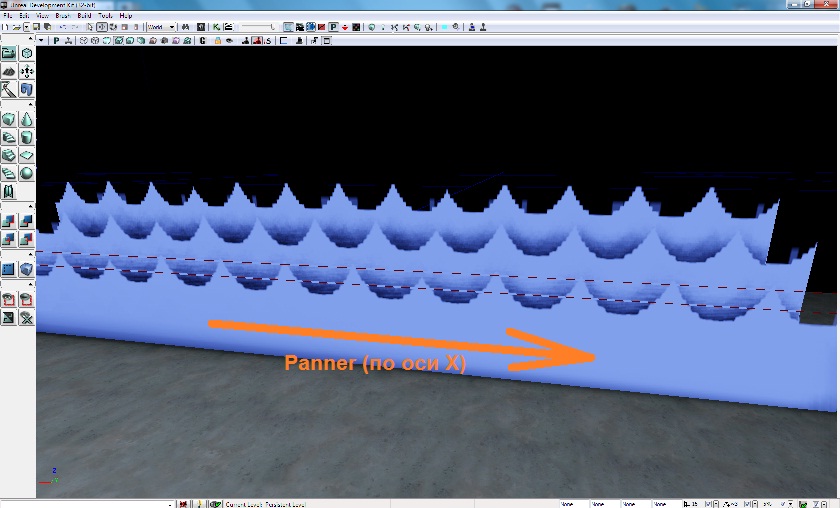Create a cylinder builder brush

coord(27,137)
